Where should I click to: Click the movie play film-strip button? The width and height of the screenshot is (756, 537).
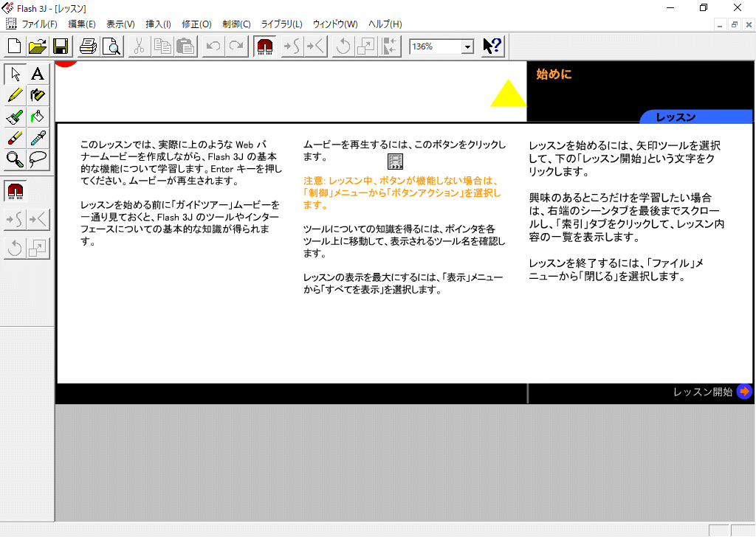coord(396,162)
